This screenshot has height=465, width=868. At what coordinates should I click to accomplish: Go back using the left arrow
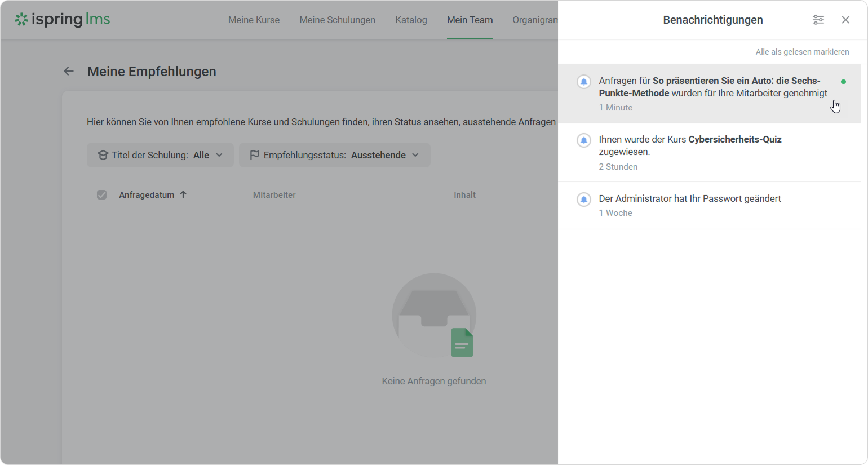69,71
